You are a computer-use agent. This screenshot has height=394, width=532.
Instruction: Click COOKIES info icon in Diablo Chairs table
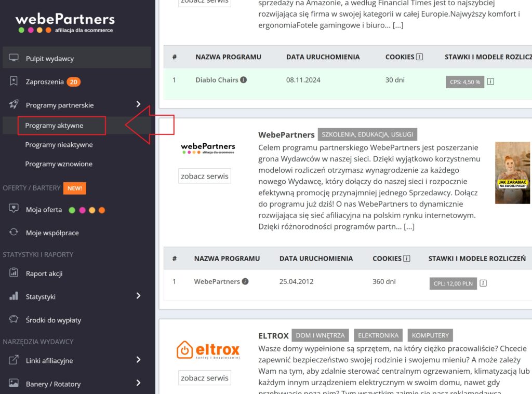[419, 57]
